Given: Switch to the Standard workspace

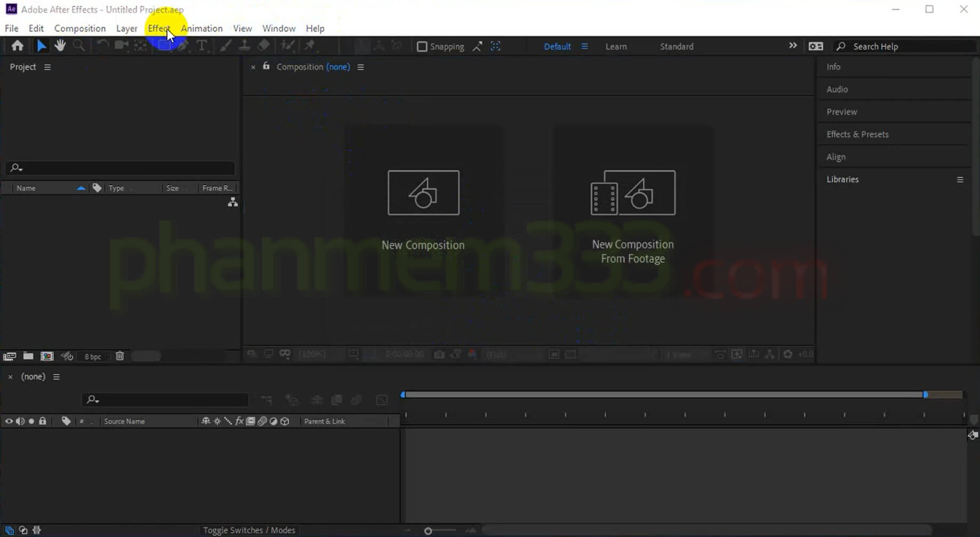Looking at the screenshot, I should coord(677,46).
